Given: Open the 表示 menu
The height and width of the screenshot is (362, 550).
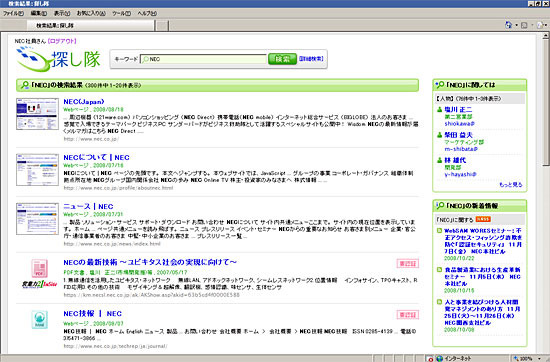Looking at the screenshot, I should point(62,13).
